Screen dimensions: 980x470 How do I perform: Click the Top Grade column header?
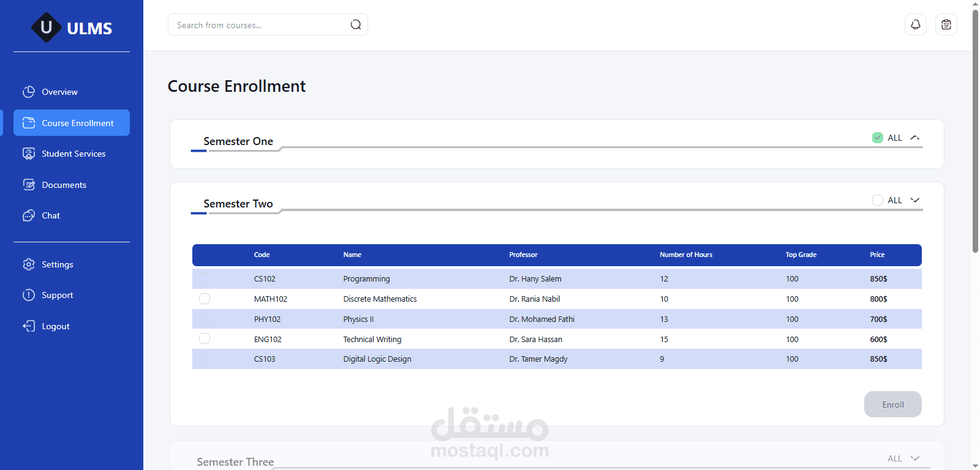[801, 255]
